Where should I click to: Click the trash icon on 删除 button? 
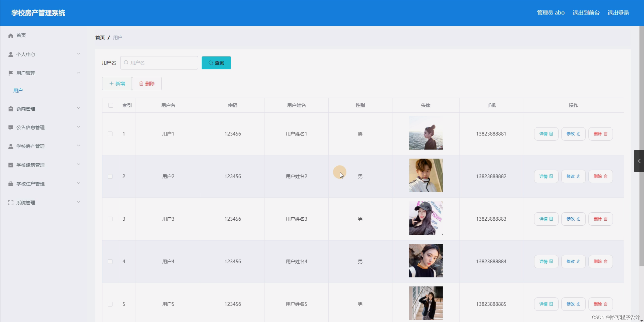point(141,83)
